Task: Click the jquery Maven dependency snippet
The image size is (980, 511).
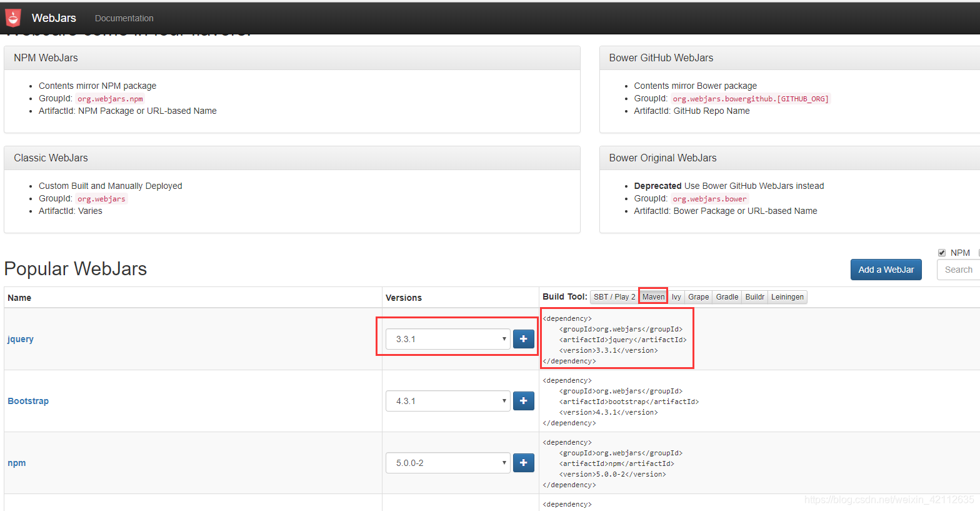Action: click(x=615, y=340)
